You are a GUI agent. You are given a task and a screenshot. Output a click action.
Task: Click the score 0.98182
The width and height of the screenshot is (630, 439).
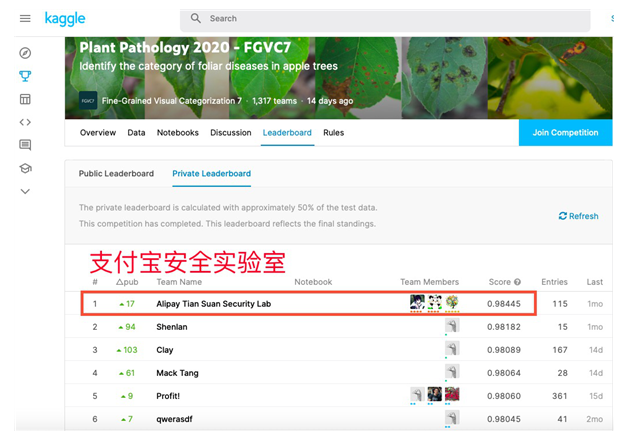[504, 327]
